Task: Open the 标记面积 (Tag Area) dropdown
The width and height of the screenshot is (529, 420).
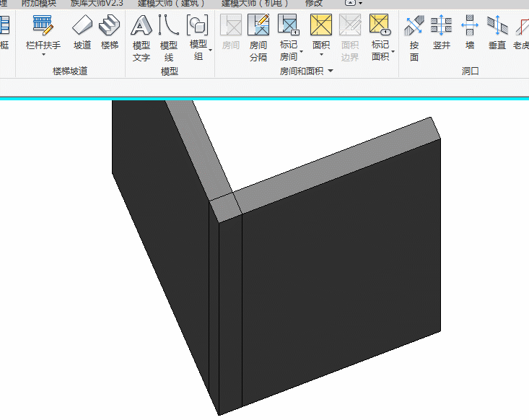Action: (393, 51)
